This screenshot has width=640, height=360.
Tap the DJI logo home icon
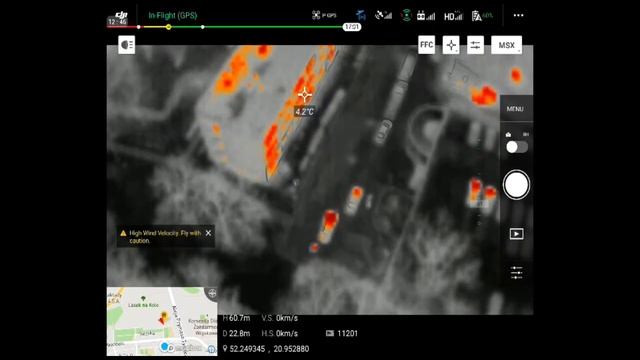(x=121, y=15)
